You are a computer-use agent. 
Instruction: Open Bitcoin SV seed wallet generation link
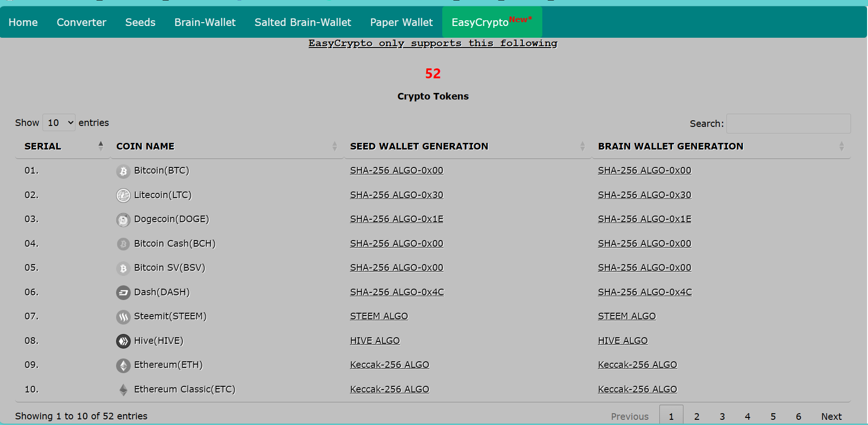(396, 267)
